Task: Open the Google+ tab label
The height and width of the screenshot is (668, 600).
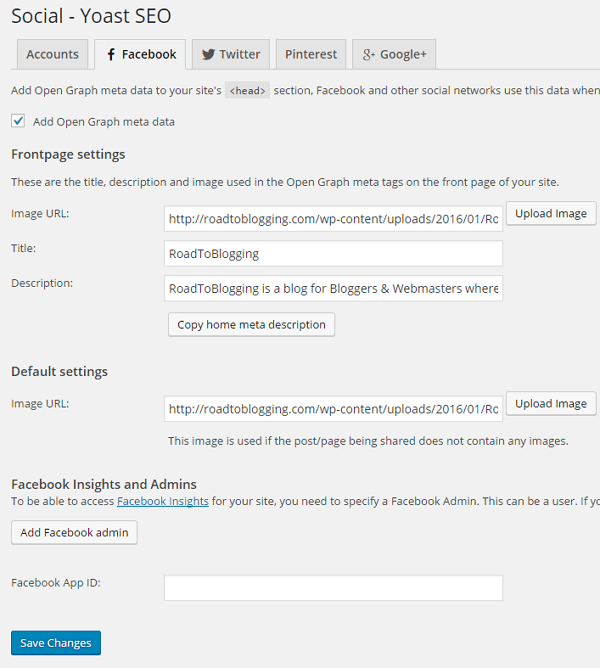Action: click(403, 55)
